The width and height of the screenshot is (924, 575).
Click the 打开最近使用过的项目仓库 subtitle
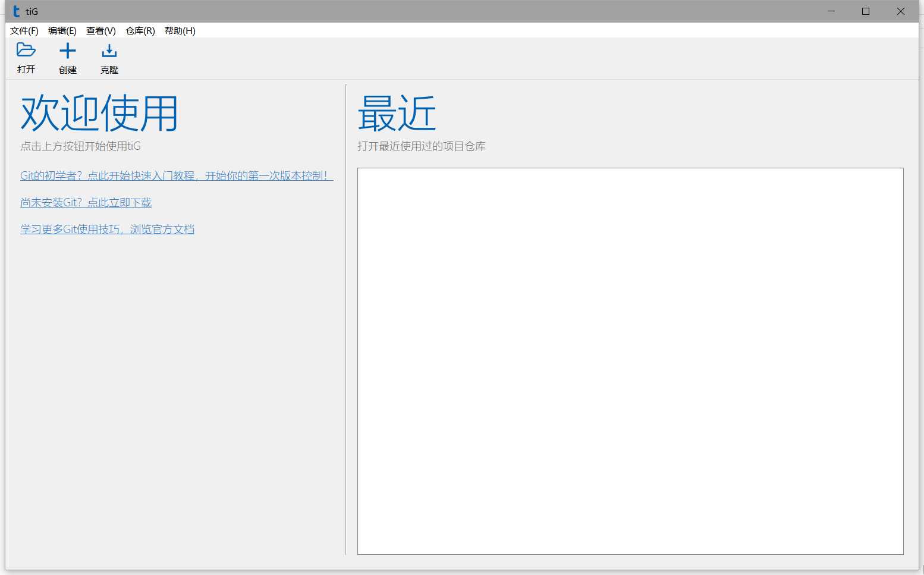[x=422, y=146]
